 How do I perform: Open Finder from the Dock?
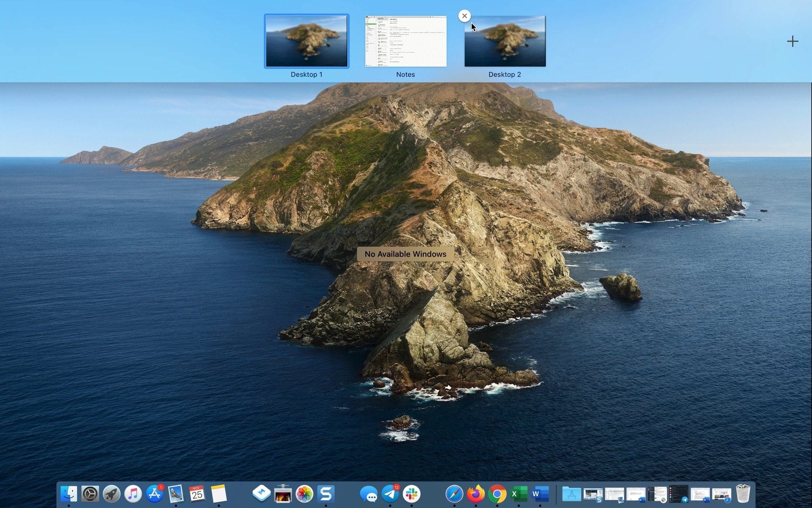point(68,494)
